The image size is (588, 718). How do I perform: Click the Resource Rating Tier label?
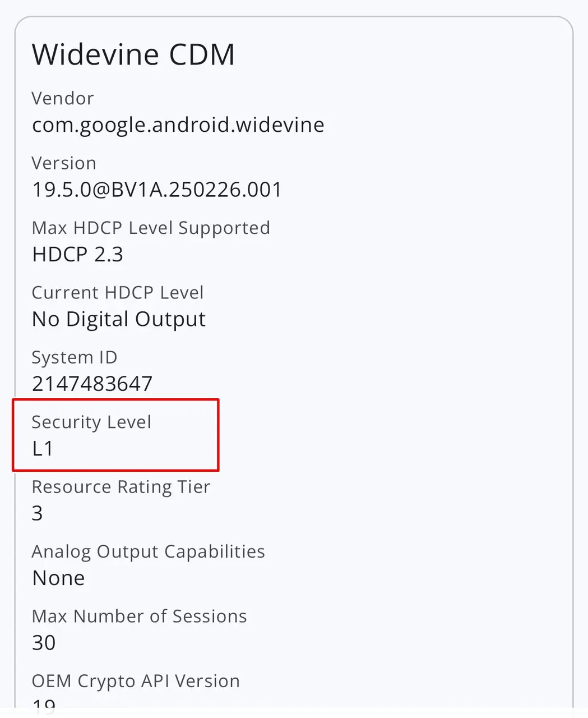pyautogui.click(x=121, y=487)
